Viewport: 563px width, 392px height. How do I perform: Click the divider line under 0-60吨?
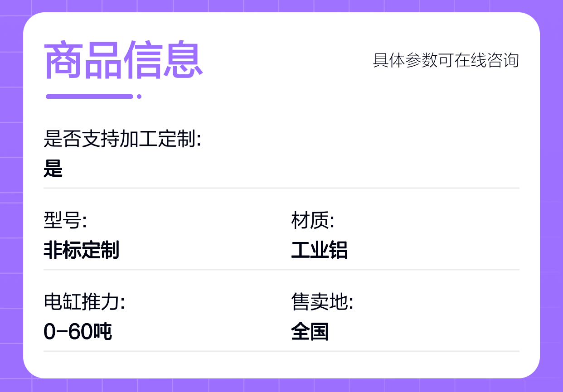pyautogui.click(x=281, y=351)
